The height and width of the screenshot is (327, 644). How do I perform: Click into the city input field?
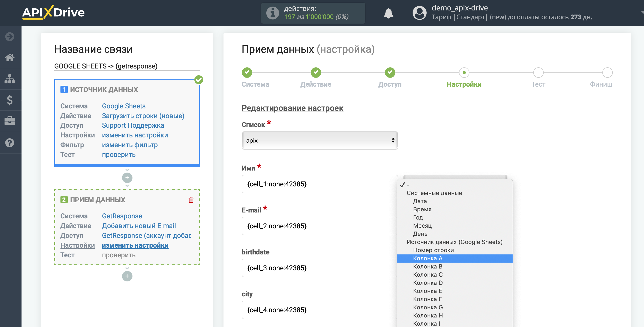(320, 310)
